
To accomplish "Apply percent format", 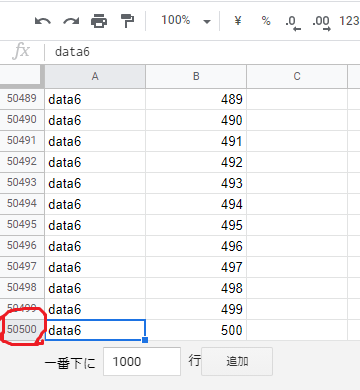I will pyautogui.click(x=266, y=21).
